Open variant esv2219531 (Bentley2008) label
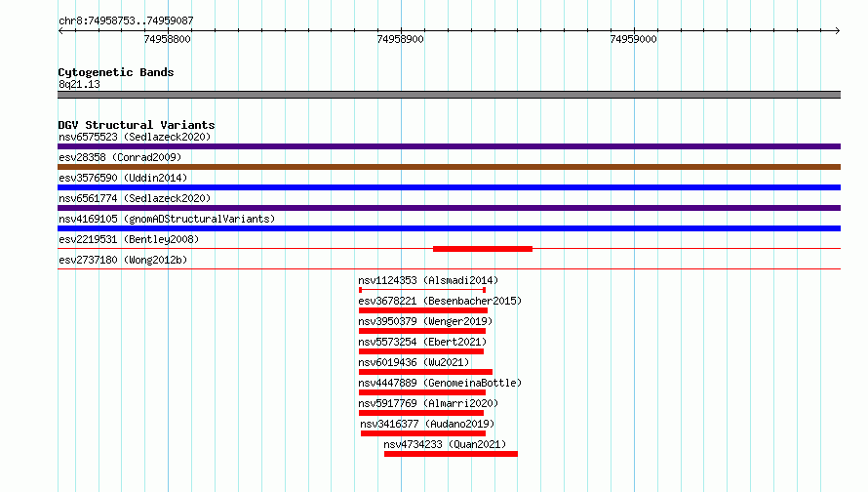868x492 pixels. click(x=129, y=239)
